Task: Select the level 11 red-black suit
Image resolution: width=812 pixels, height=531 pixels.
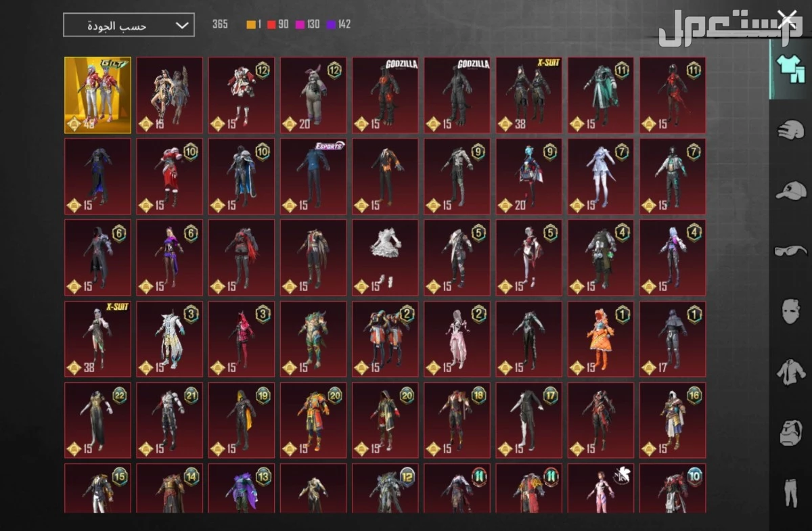Action: [673, 95]
